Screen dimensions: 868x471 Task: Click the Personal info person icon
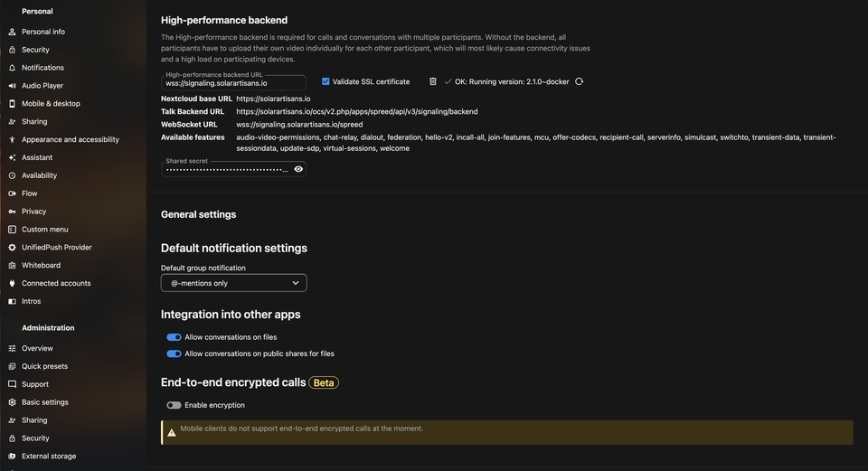12,33
